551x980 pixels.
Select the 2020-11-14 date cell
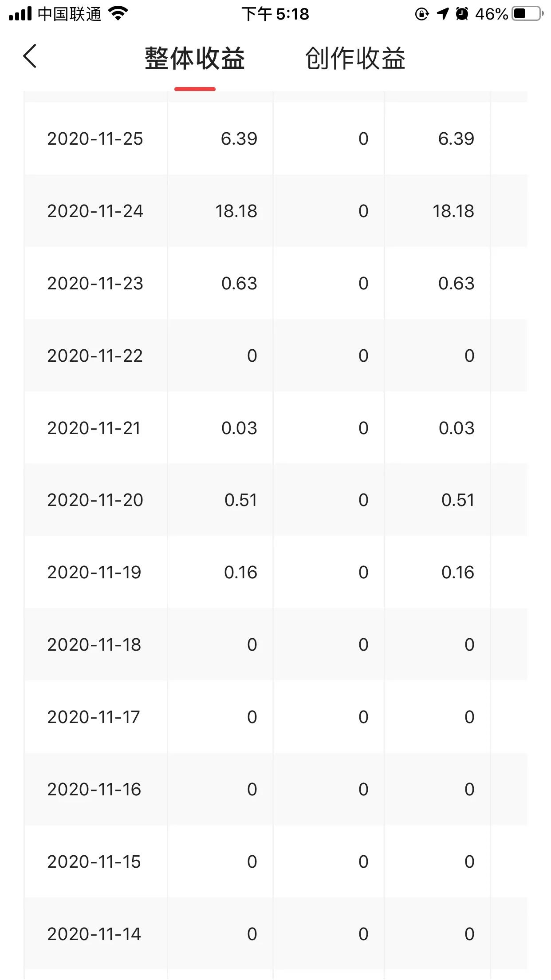(94, 934)
